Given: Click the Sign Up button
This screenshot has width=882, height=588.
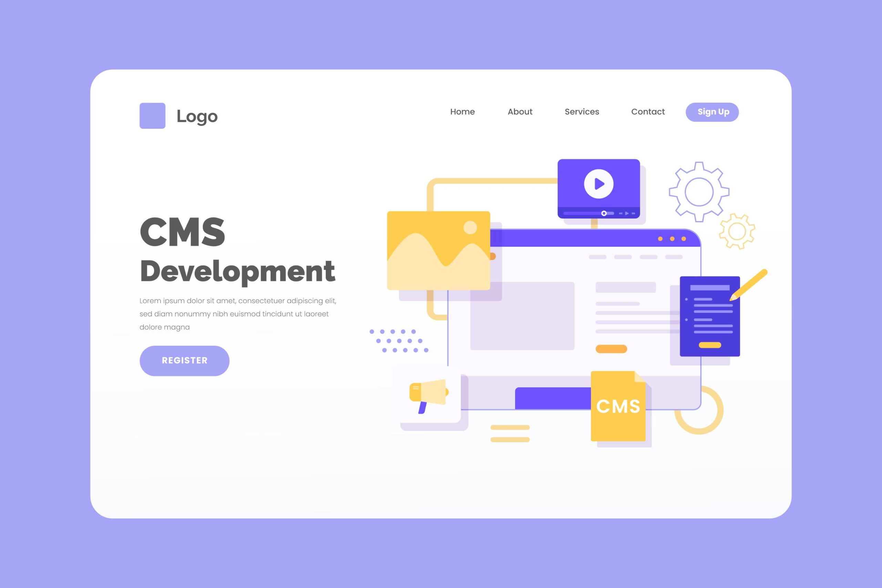Looking at the screenshot, I should click(713, 112).
